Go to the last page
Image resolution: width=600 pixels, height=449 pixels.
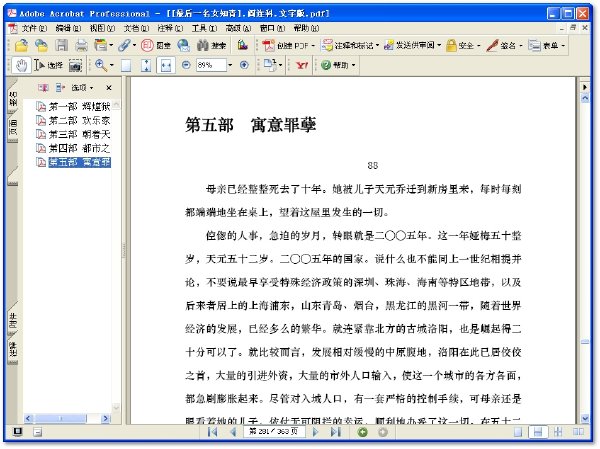pyautogui.click(x=335, y=432)
